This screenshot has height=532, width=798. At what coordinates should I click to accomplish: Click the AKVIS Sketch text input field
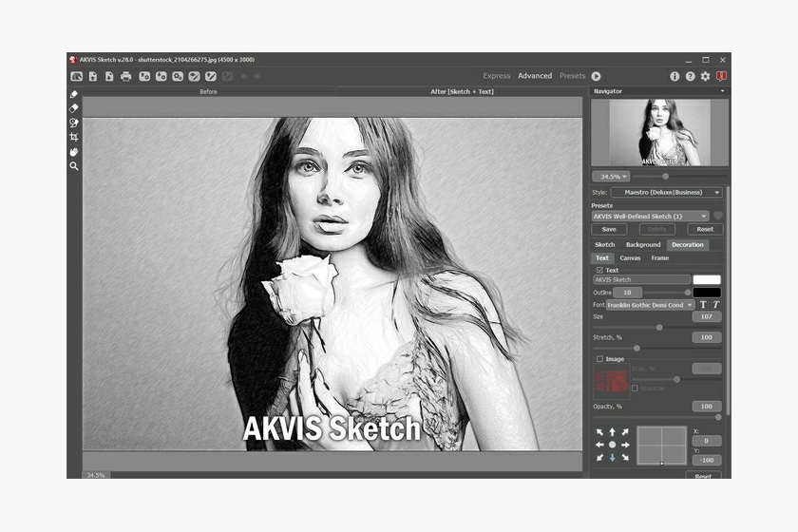(x=642, y=279)
